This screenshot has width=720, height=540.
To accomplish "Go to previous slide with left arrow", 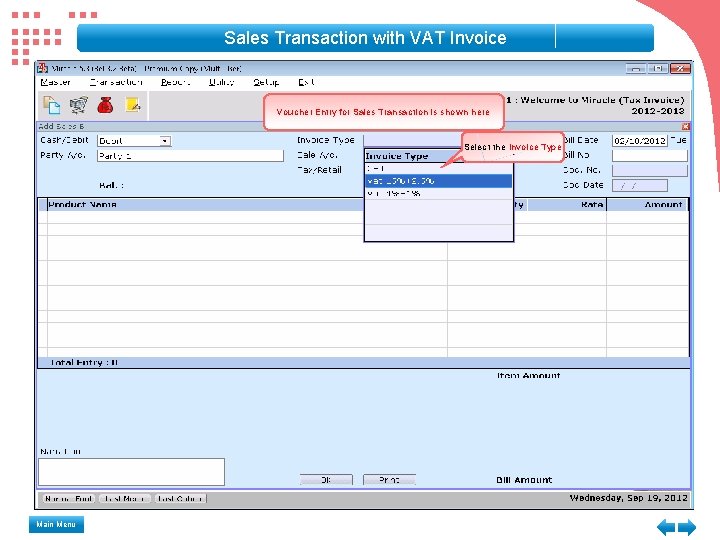I will click(666, 527).
